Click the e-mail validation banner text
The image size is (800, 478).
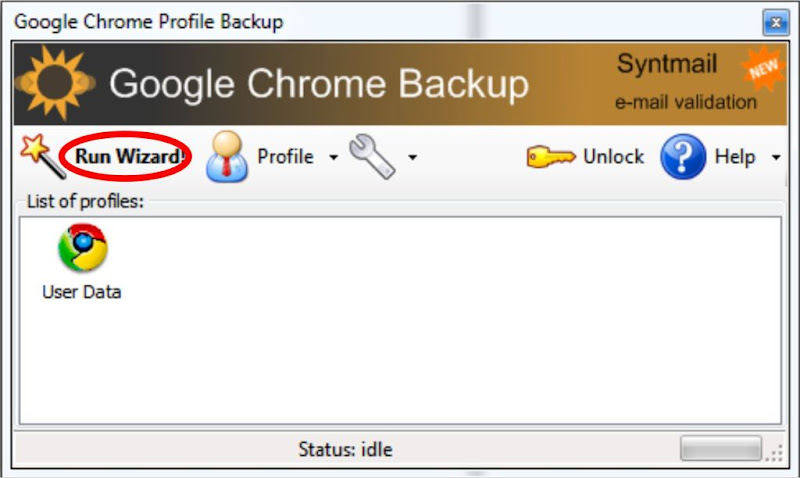click(x=685, y=102)
